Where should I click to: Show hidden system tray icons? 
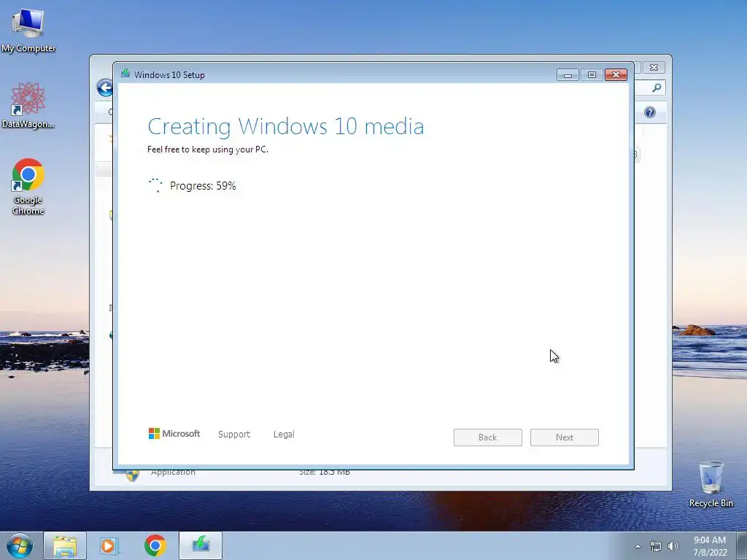(638, 546)
